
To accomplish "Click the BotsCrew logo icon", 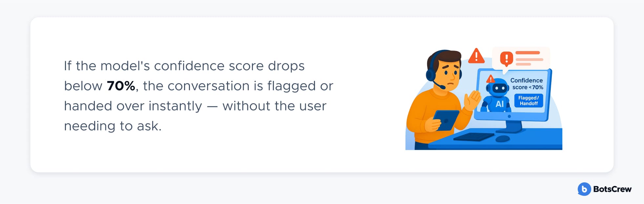I will (x=584, y=189).
